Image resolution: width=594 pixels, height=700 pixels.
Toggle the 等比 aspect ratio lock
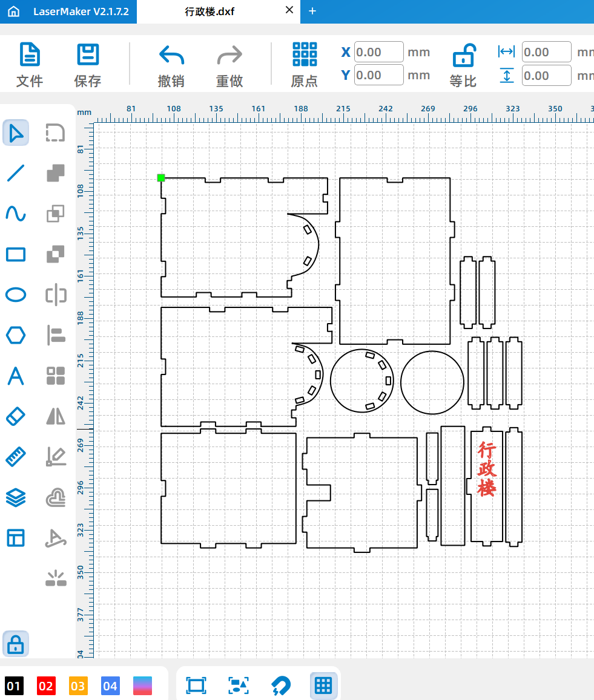click(x=463, y=65)
